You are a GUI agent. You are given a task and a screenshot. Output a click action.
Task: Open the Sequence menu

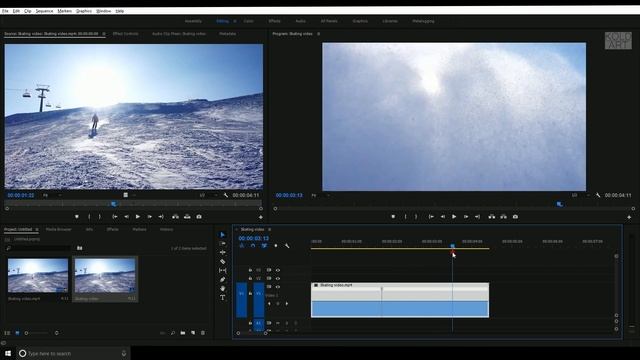tap(44, 11)
